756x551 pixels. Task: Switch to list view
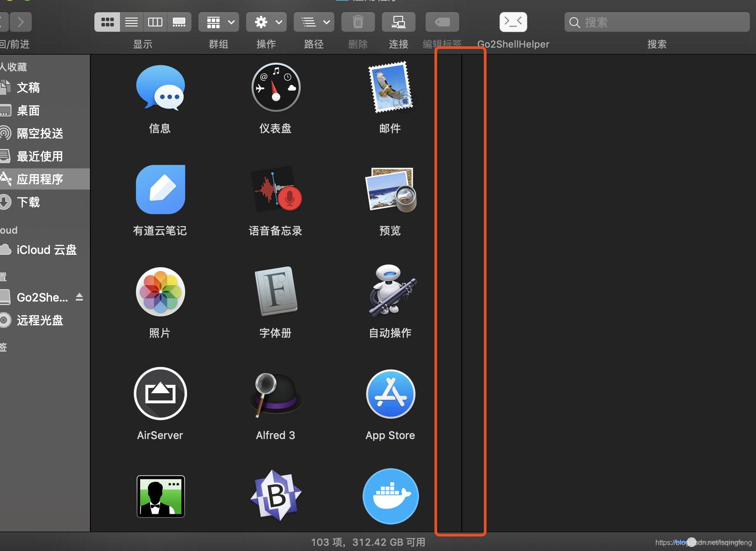click(x=131, y=22)
